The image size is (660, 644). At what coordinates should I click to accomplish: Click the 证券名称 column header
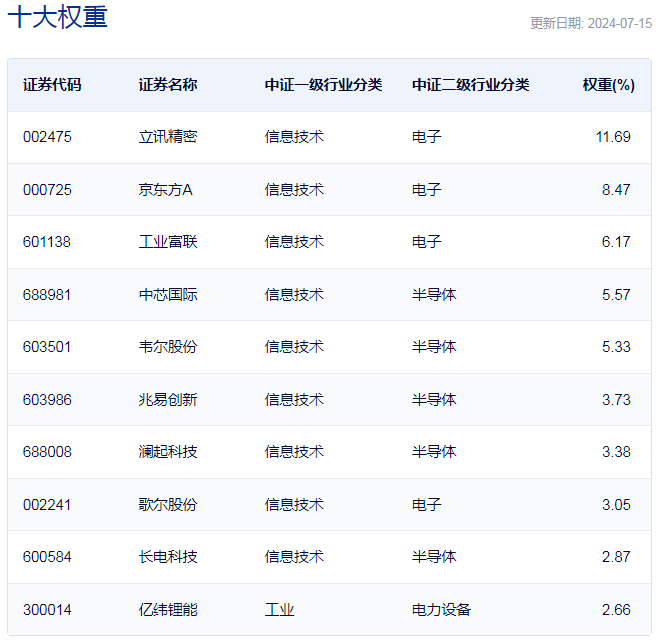(x=168, y=85)
